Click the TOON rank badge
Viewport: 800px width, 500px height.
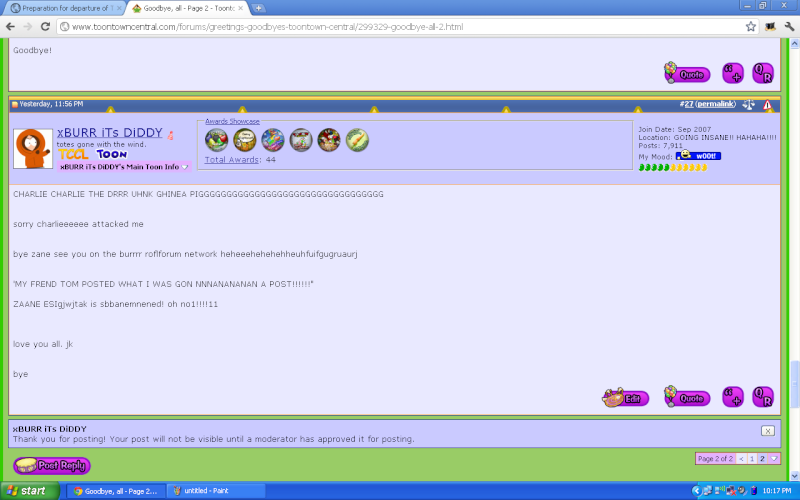[x=112, y=154]
